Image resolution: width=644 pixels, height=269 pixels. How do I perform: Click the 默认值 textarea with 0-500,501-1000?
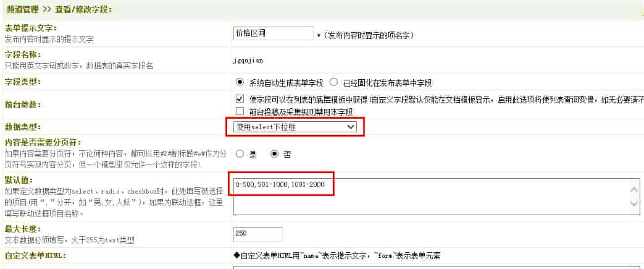click(x=437, y=197)
